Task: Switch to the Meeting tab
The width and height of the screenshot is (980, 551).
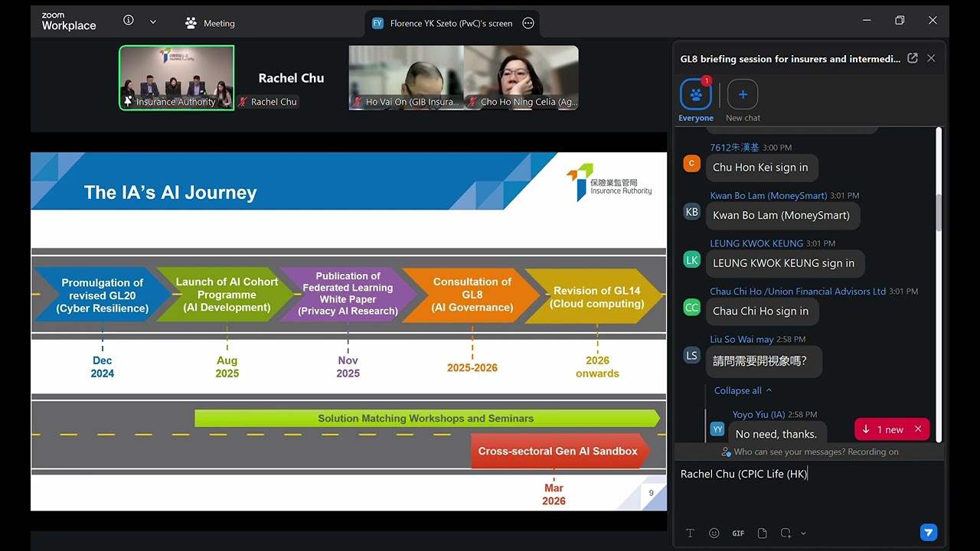Action: tap(210, 23)
